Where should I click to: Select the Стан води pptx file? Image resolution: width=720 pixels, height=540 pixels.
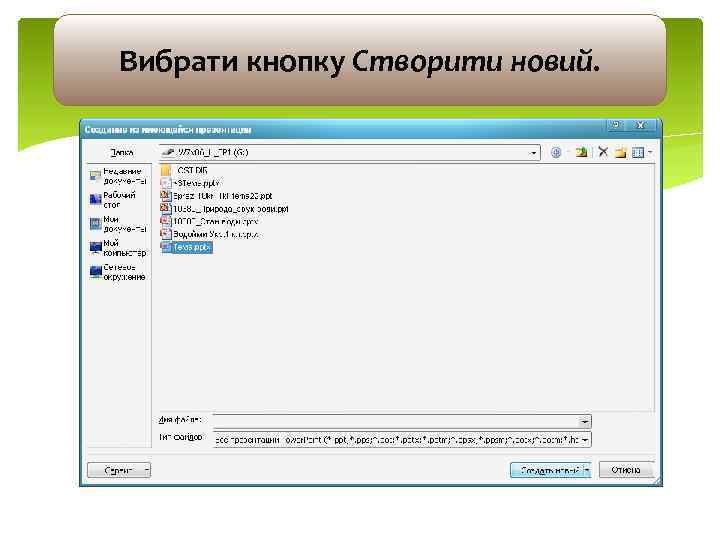click(209, 222)
